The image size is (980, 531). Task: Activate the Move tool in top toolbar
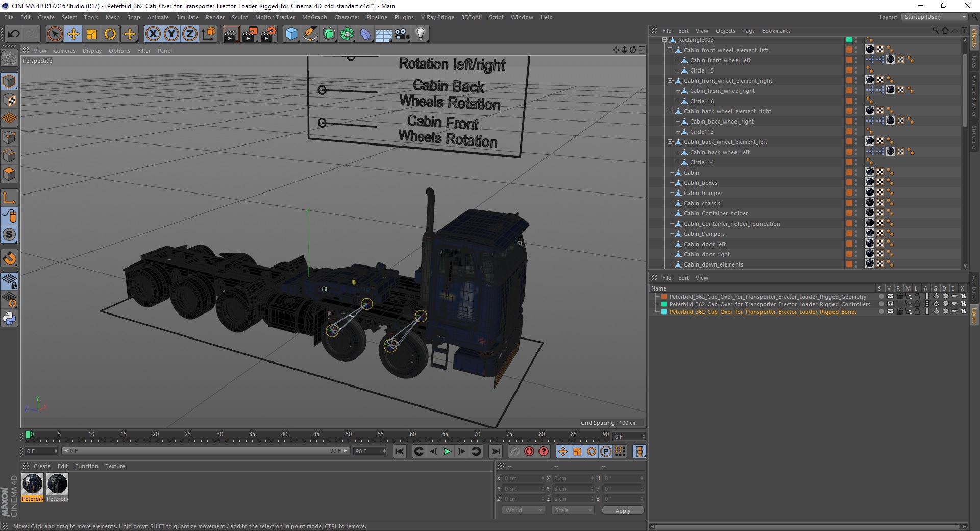73,34
